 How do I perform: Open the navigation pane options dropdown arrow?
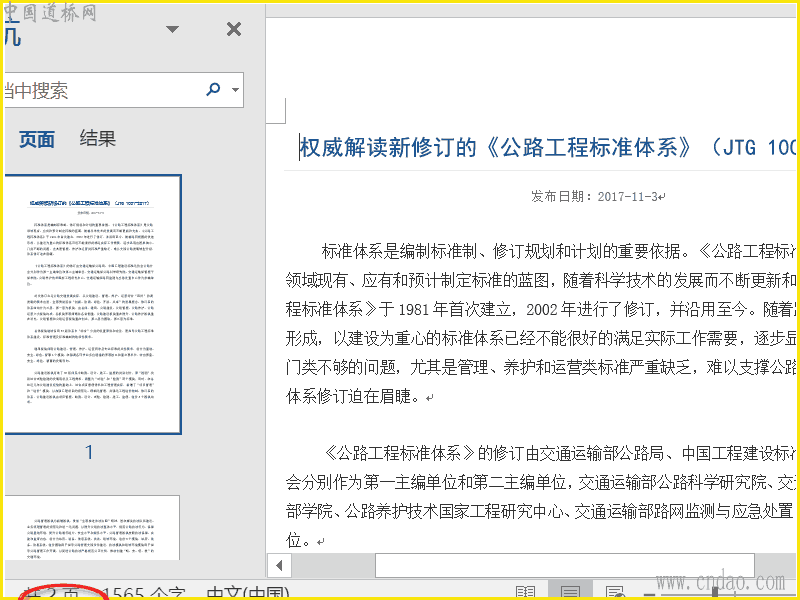172,29
